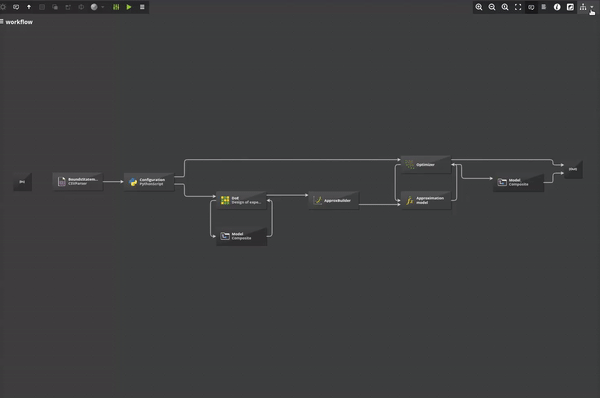The height and width of the screenshot is (398, 600).
Task: Click the workflow breadcrumb menu icon
Action: click(x=2, y=21)
